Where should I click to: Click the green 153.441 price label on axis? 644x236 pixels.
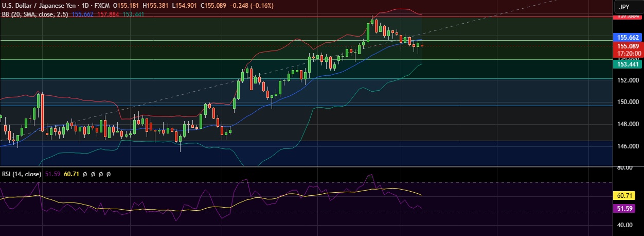[x=628, y=64]
